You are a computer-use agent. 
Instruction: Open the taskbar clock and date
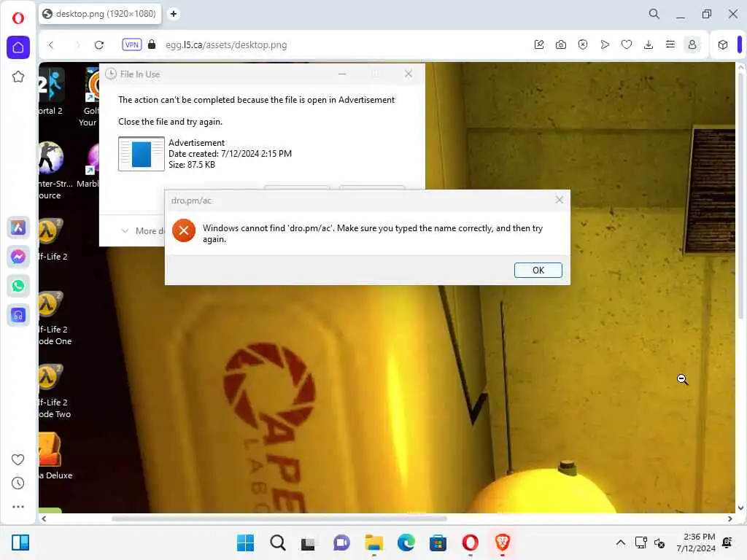point(696,542)
